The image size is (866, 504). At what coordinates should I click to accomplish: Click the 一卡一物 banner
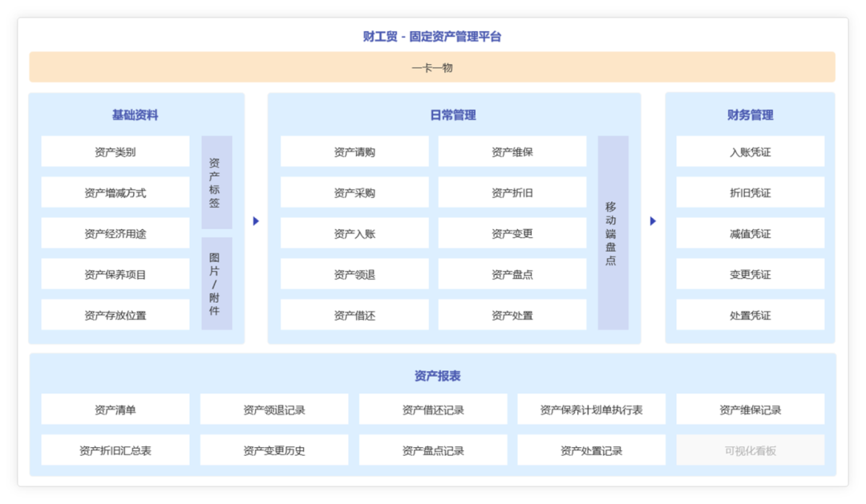(x=433, y=68)
